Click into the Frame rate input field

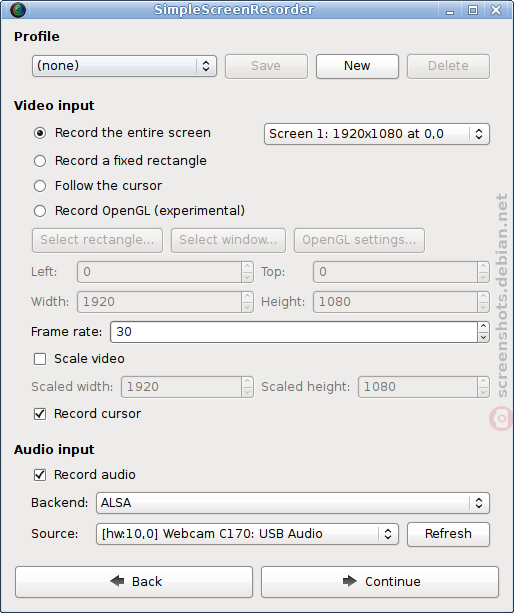[294, 332]
